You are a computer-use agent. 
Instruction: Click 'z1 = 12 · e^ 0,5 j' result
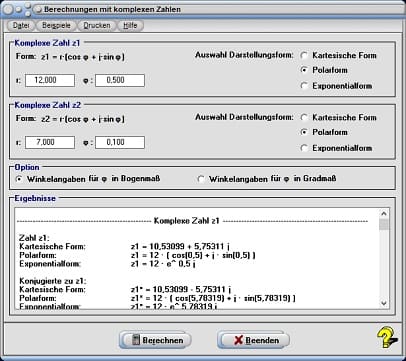coord(163,264)
